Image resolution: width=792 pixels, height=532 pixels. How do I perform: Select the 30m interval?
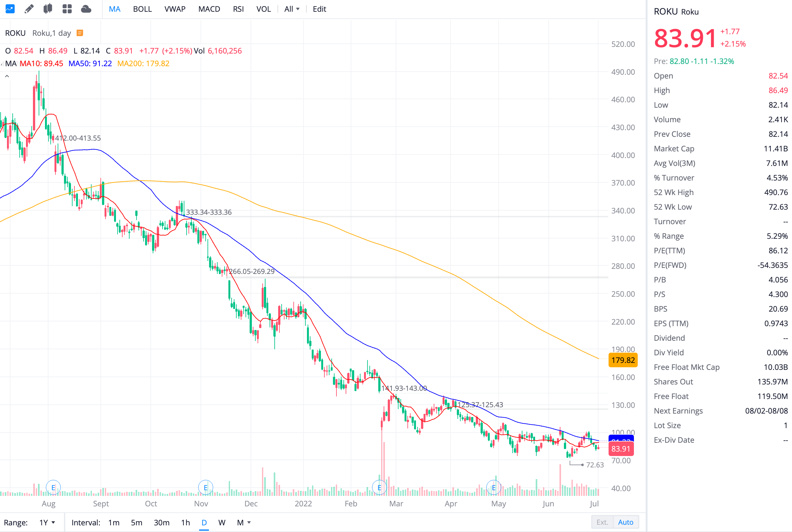(x=162, y=522)
